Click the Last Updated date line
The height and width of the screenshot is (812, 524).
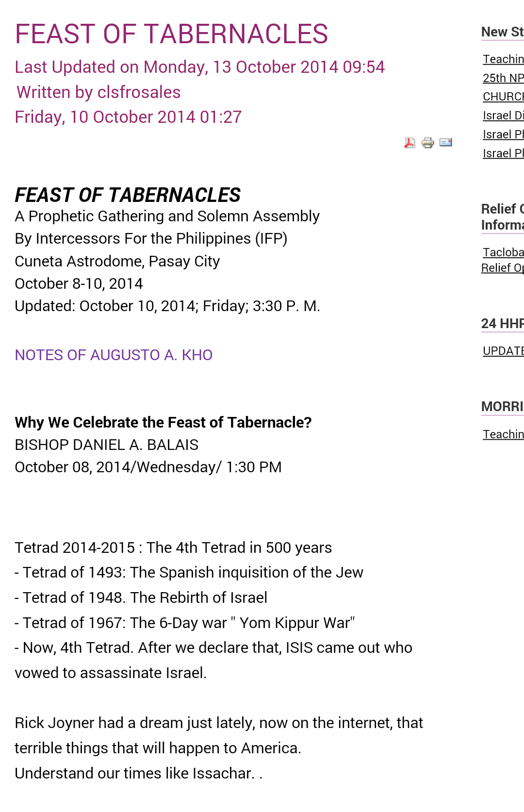(x=199, y=67)
